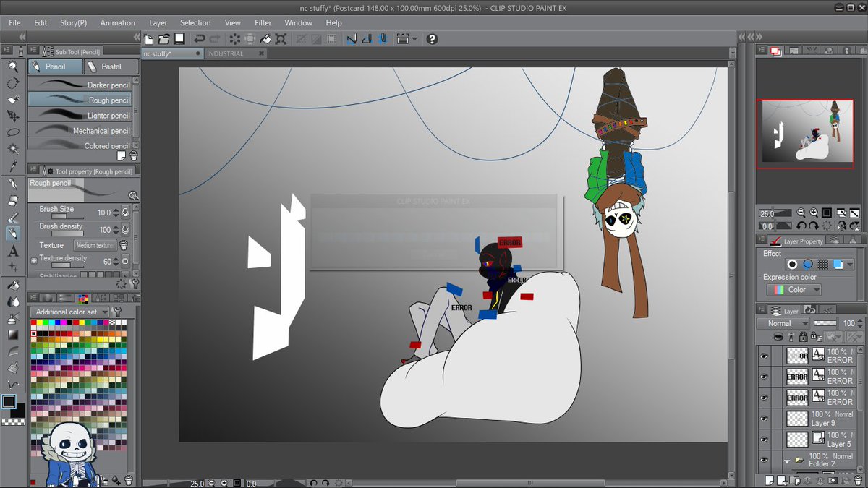Click the Scale/Rotate transform icon

pos(281,39)
